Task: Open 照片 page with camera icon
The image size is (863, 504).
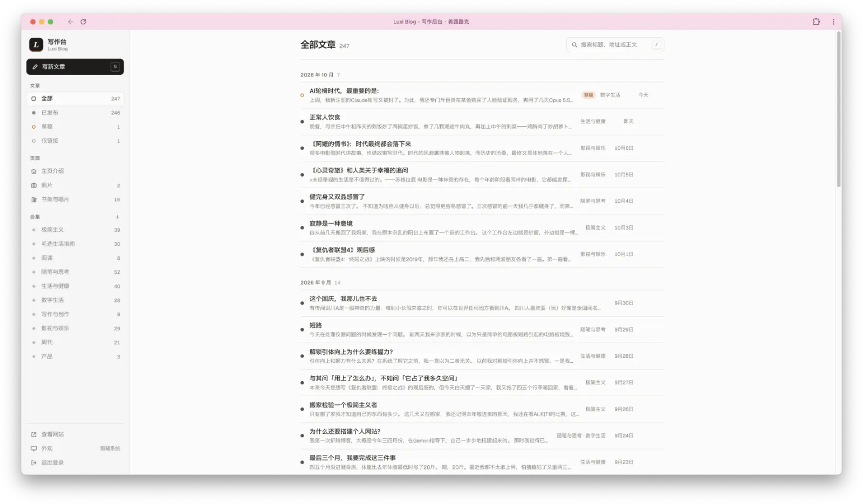Action: click(x=75, y=185)
